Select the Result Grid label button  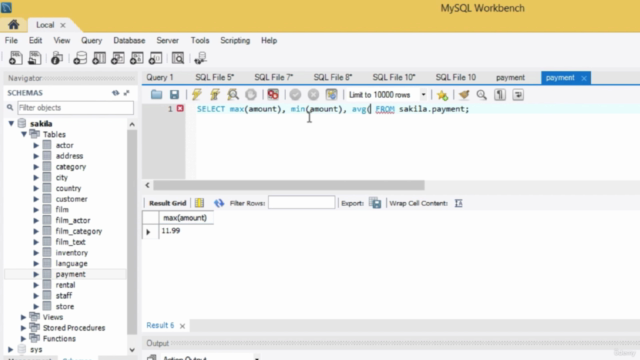pyautogui.click(x=167, y=203)
